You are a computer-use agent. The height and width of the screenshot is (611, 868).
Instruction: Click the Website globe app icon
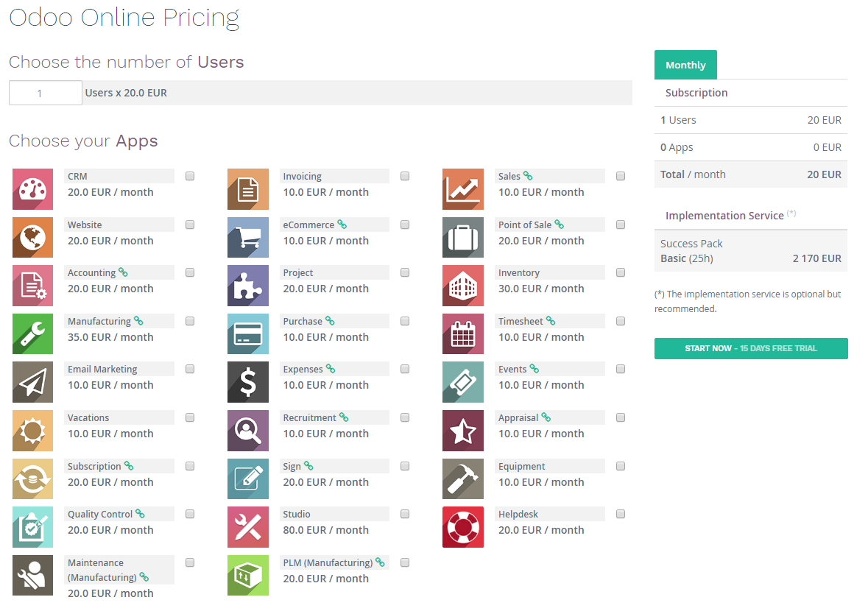pos(32,238)
